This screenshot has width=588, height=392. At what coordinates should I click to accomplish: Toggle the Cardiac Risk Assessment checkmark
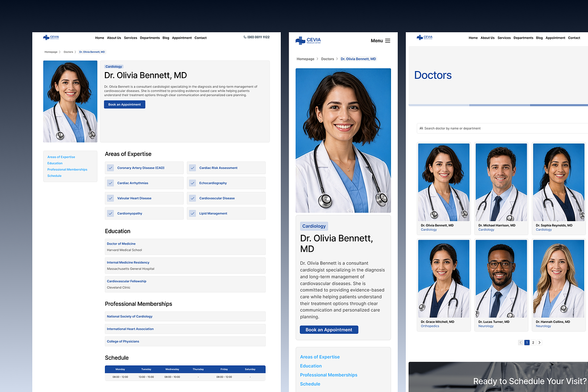pyautogui.click(x=192, y=168)
